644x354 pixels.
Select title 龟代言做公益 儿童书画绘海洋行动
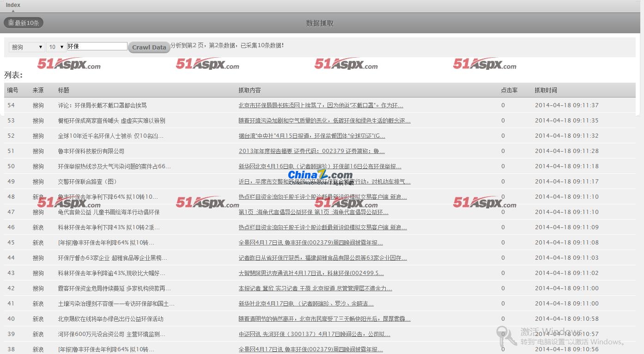click(109, 212)
